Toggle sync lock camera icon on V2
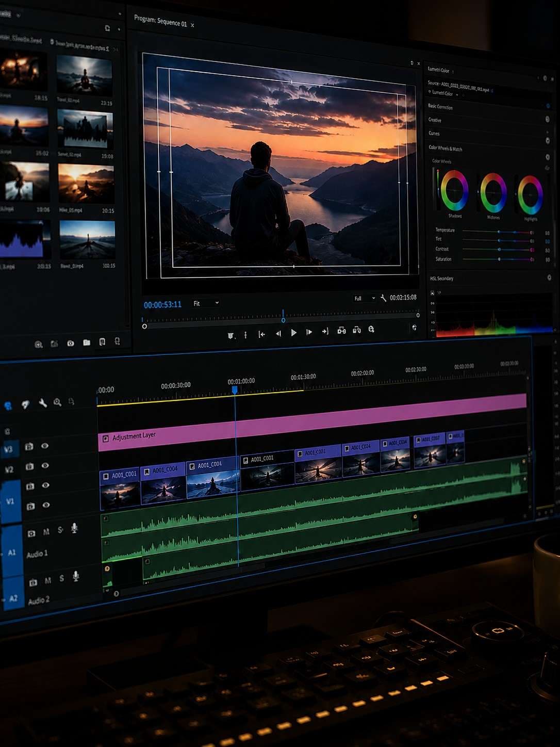The width and height of the screenshot is (560, 747). coord(30,467)
